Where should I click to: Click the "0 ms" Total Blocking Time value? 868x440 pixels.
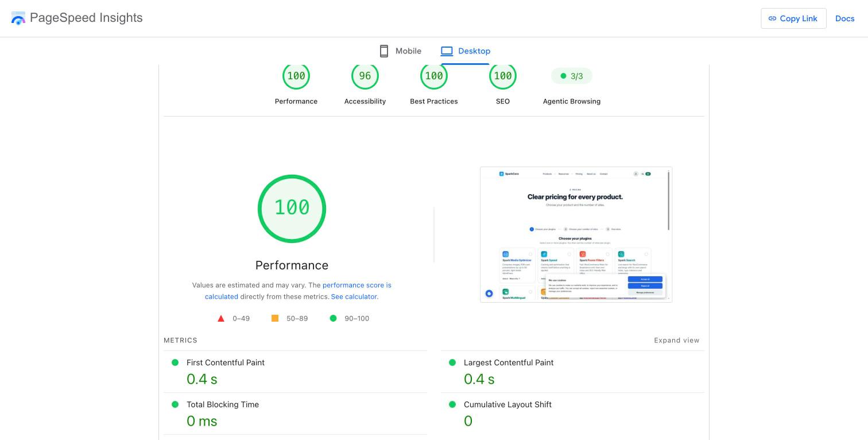(x=202, y=421)
